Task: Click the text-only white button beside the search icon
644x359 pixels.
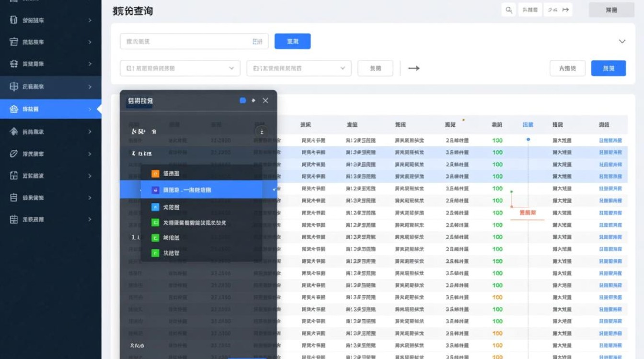Action: (530, 10)
